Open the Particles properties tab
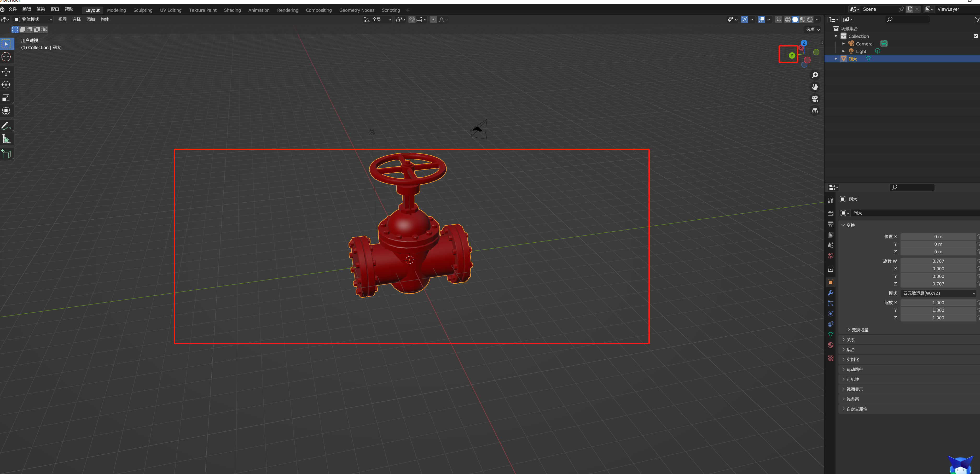 point(831,303)
